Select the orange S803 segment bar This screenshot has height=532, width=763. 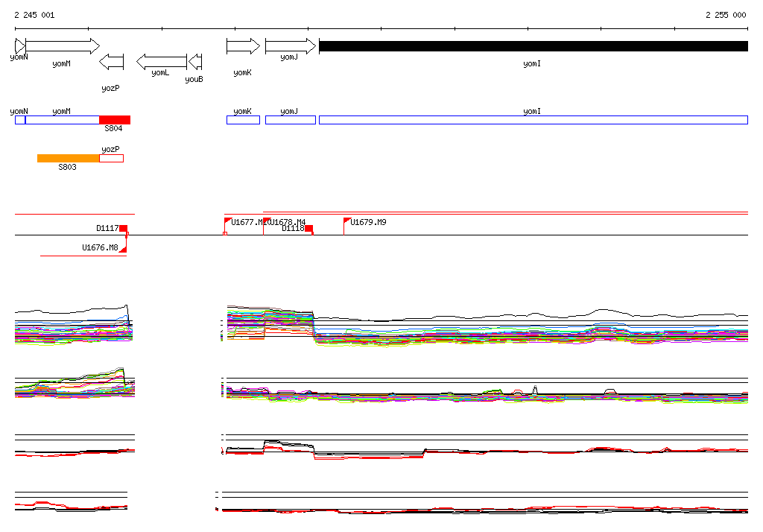click(x=68, y=158)
